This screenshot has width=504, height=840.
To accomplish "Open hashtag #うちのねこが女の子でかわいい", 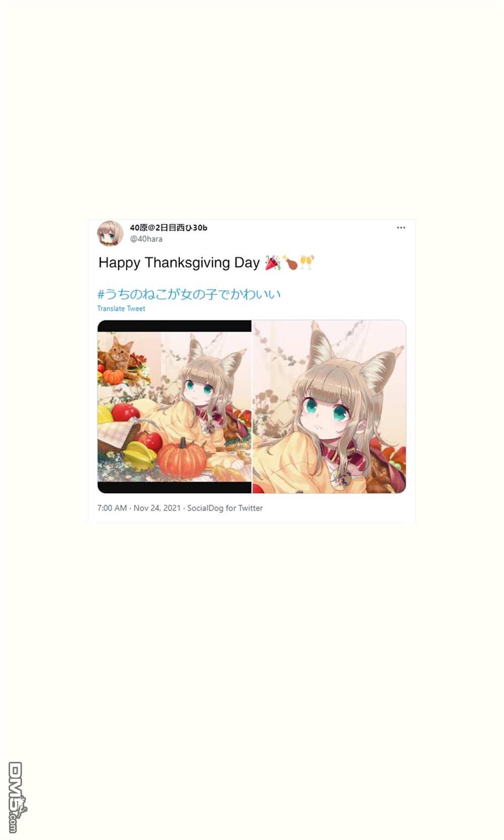I will pyautogui.click(x=189, y=294).
